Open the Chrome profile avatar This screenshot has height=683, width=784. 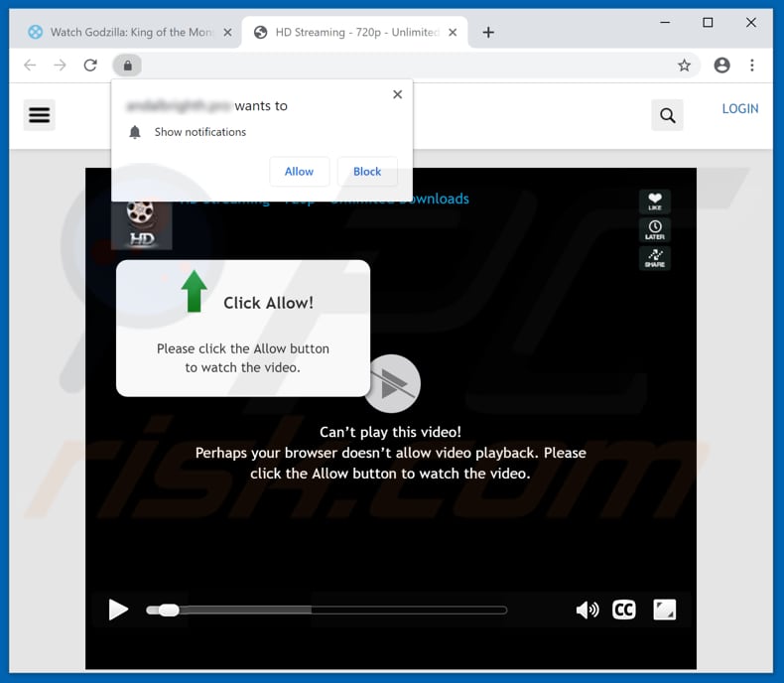(721, 65)
